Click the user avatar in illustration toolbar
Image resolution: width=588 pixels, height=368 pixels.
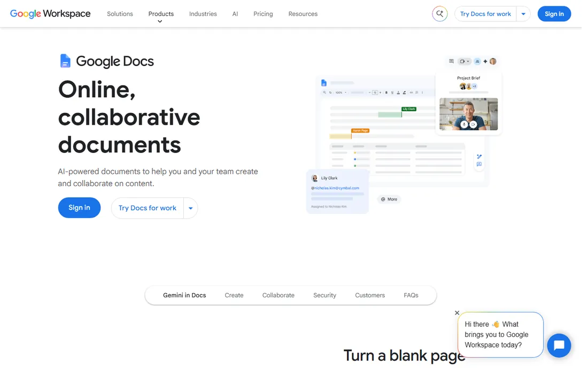pyautogui.click(x=493, y=61)
